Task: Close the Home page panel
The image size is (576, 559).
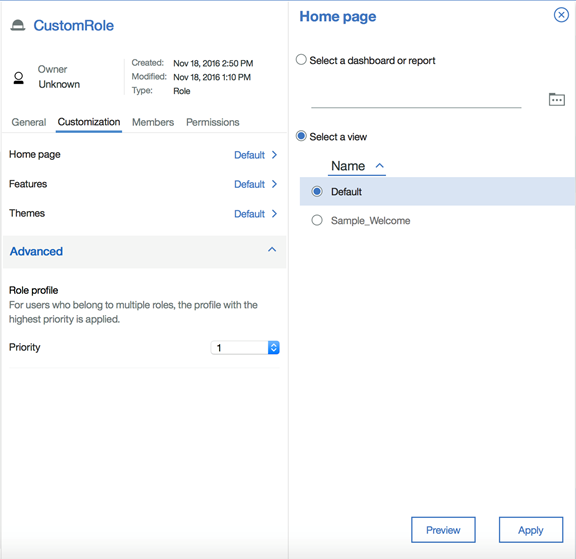Action: 561,15
